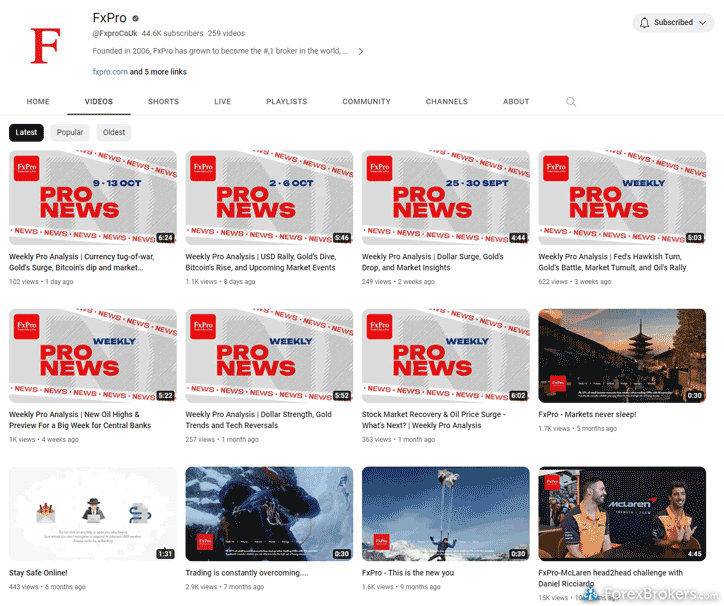
Task: Open the fxpro.com link
Action: tap(109, 72)
